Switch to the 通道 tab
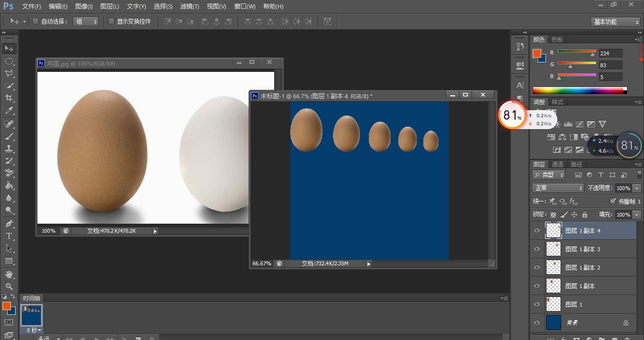 (557, 164)
